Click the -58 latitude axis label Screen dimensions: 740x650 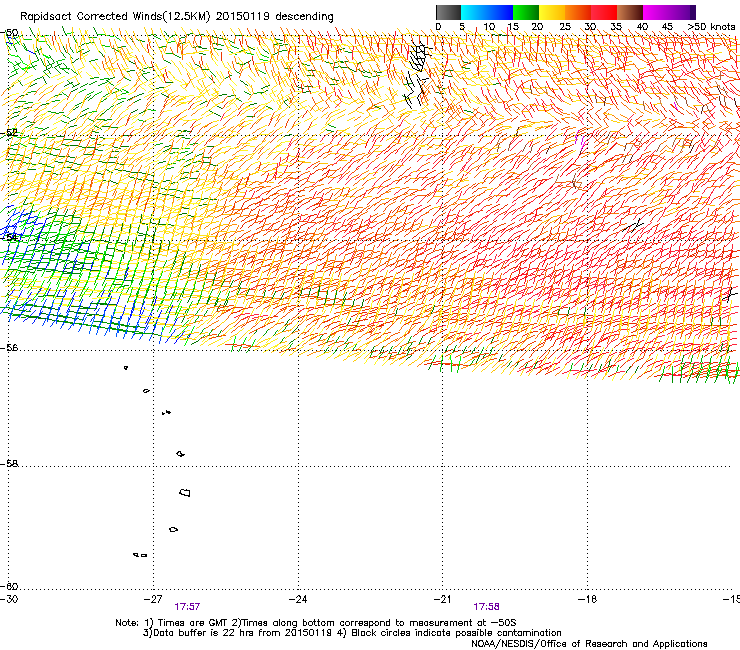(8, 464)
